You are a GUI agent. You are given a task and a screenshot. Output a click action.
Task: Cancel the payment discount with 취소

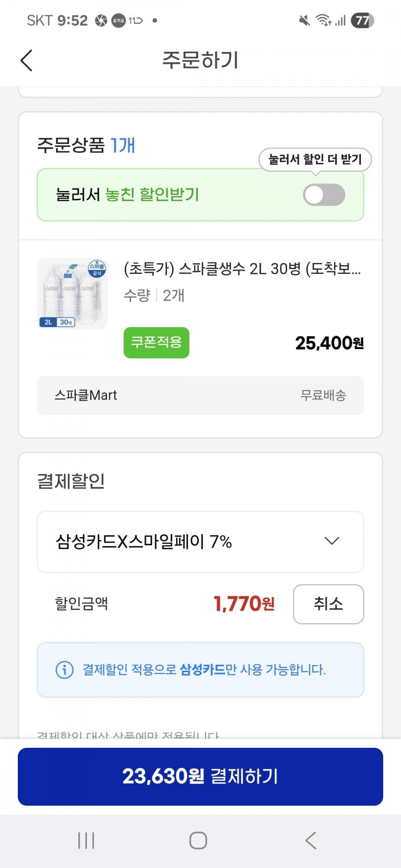click(x=328, y=604)
